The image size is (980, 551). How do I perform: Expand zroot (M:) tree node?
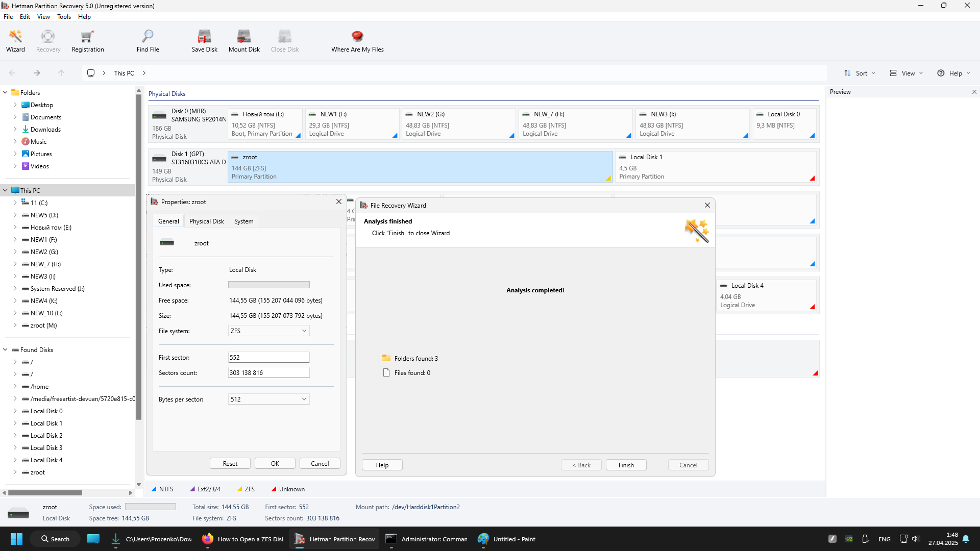15,325
